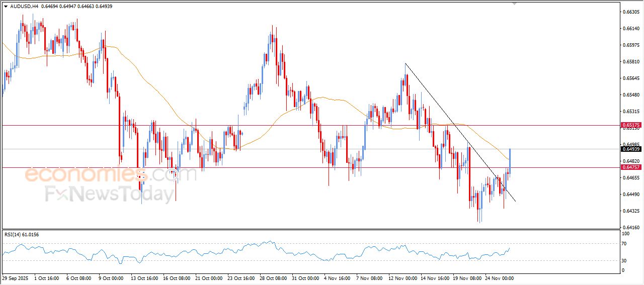Click the AUDUSD,H4 chart title text
The height and width of the screenshot is (285, 644).
(x=23, y=7)
